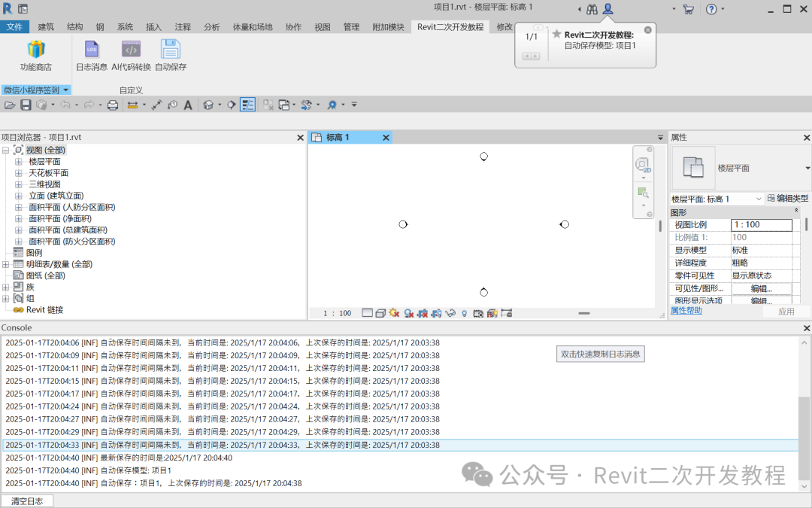The height and width of the screenshot is (508, 812).
Task: Click the Open folder icon in quick access toolbar
Action: [x=9, y=105]
